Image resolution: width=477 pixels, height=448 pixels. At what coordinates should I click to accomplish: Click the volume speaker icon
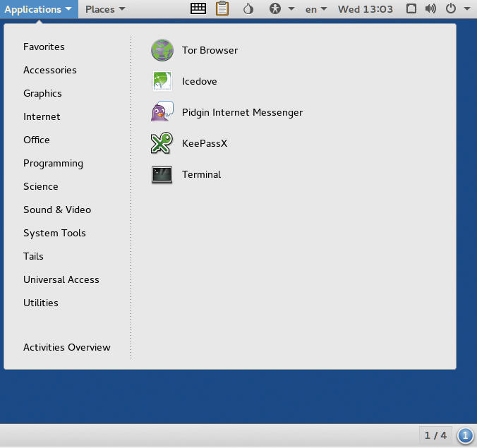click(x=430, y=9)
